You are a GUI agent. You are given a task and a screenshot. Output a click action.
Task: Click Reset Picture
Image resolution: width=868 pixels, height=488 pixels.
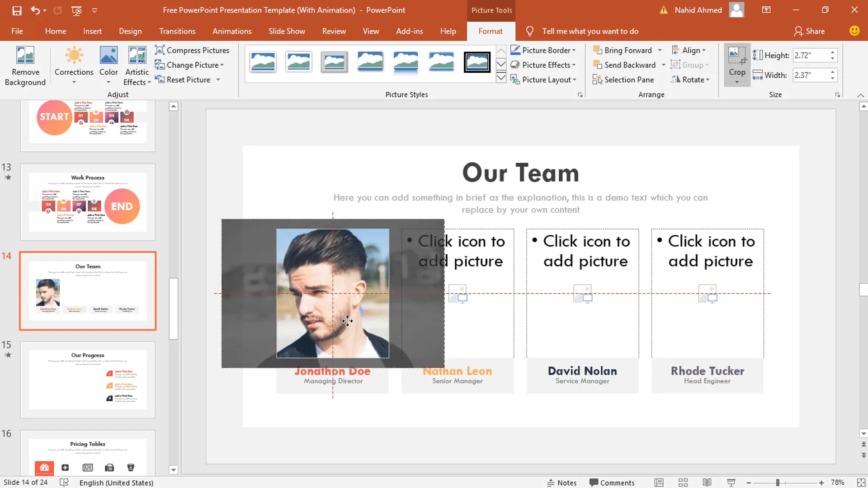pyautogui.click(x=183, y=80)
